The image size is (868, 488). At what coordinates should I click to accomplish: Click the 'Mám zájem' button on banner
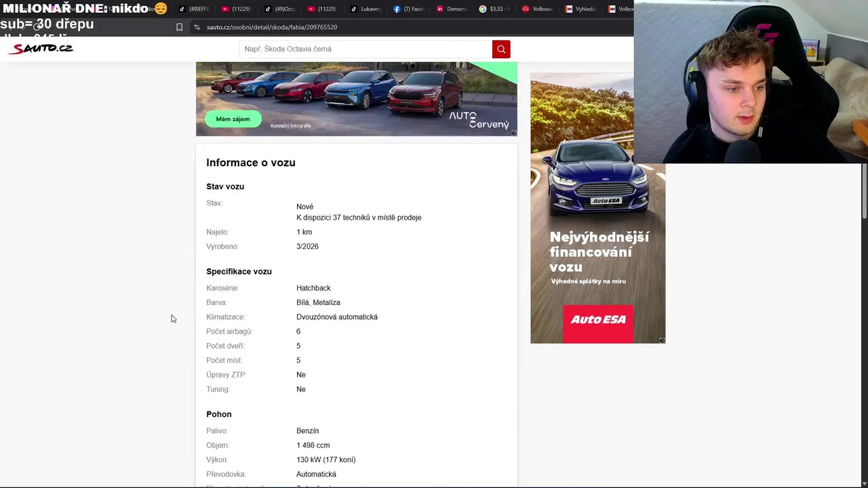tap(233, 119)
